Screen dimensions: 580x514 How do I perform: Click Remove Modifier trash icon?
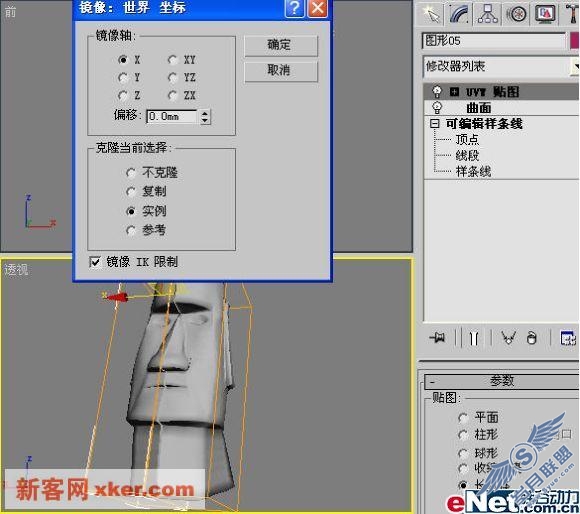point(532,338)
